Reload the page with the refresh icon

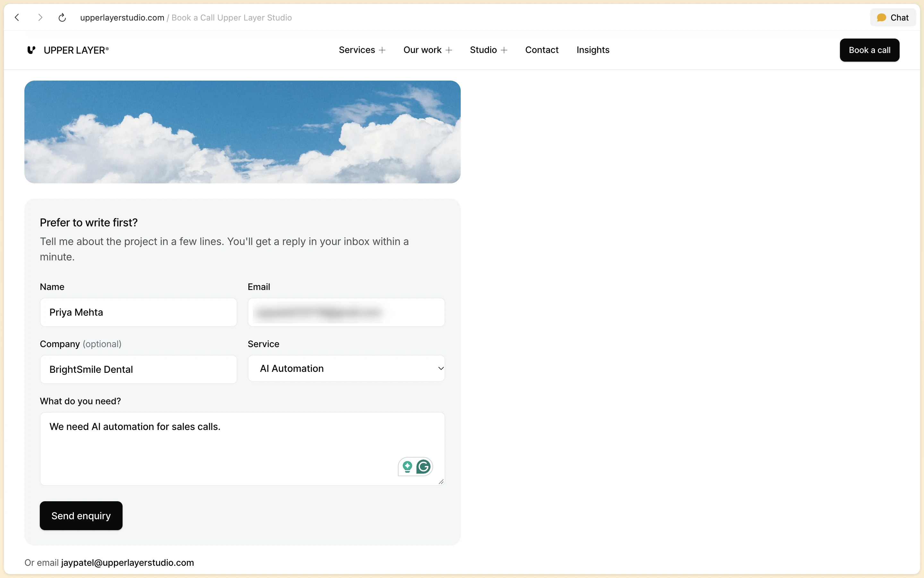click(62, 18)
